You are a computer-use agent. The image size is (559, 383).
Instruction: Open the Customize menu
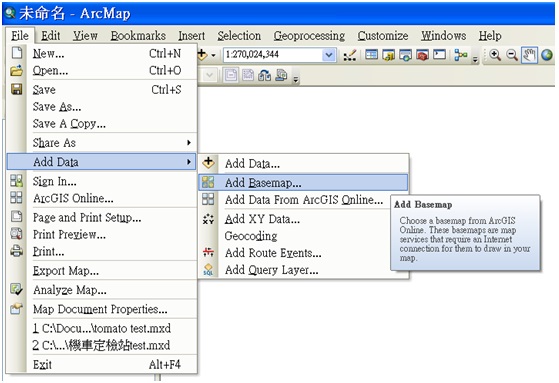pyautogui.click(x=383, y=36)
